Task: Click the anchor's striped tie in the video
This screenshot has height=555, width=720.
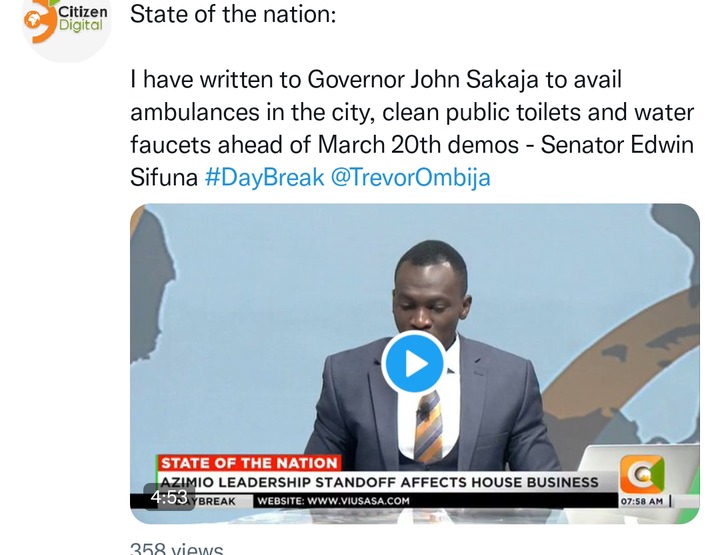Action: click(428, 426)
